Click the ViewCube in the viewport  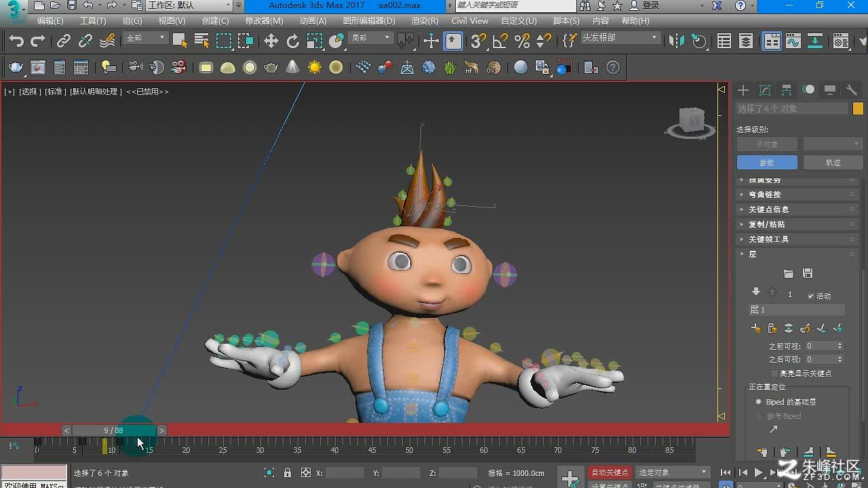pos(692,122)
